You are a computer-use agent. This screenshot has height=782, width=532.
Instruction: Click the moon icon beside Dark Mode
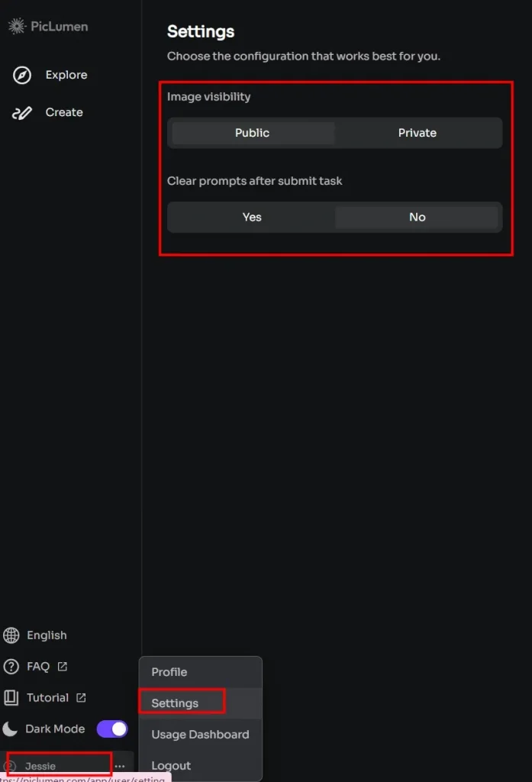(x=9, y=729)
